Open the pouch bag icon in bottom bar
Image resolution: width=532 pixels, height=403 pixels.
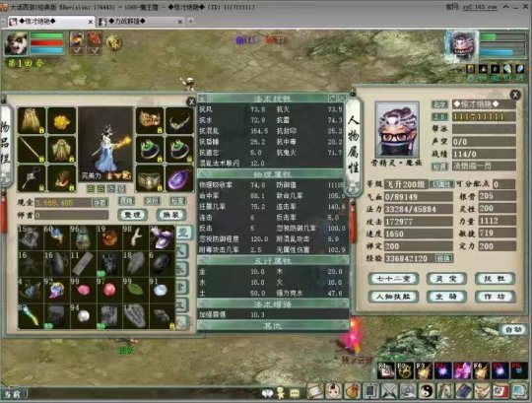352,391
